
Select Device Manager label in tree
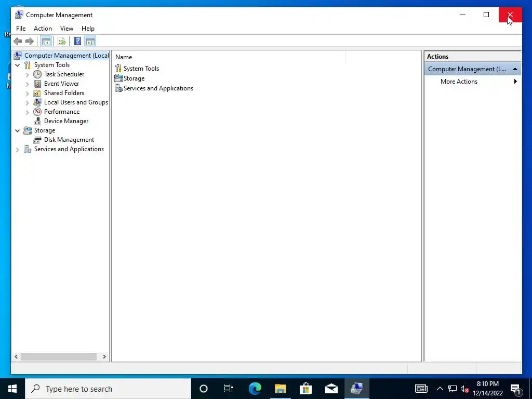[66, 121]
